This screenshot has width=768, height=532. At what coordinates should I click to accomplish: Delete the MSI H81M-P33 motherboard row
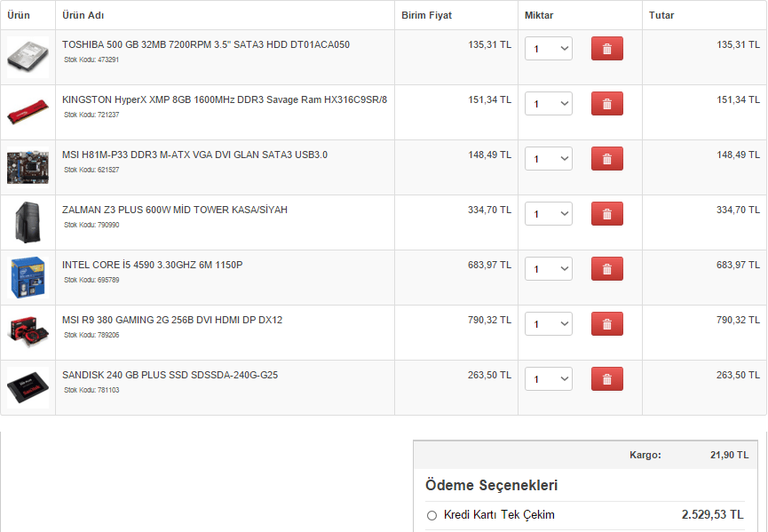click(x=607, y=159)
